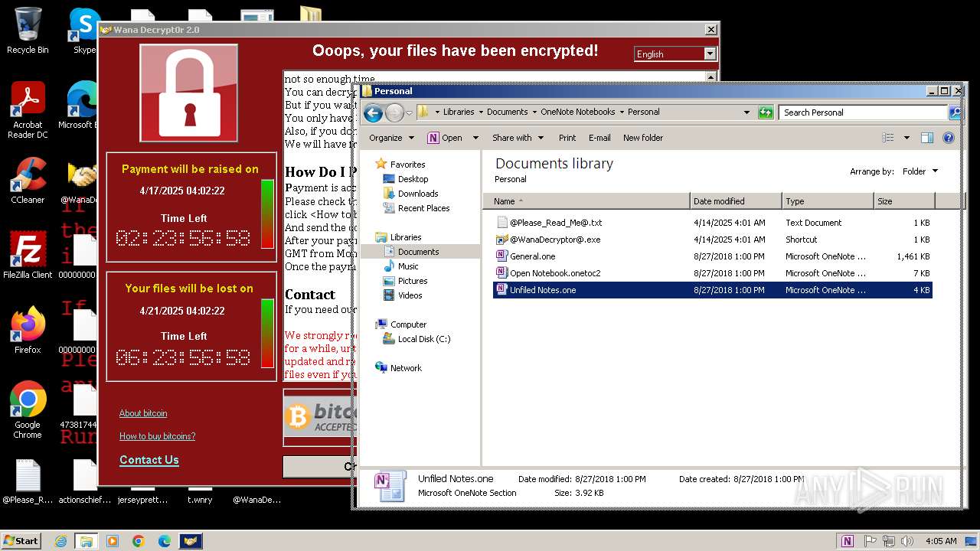The image size is (980, 551).
Task: Go back in Explorer navigation
Action: (x=373, y=113)
